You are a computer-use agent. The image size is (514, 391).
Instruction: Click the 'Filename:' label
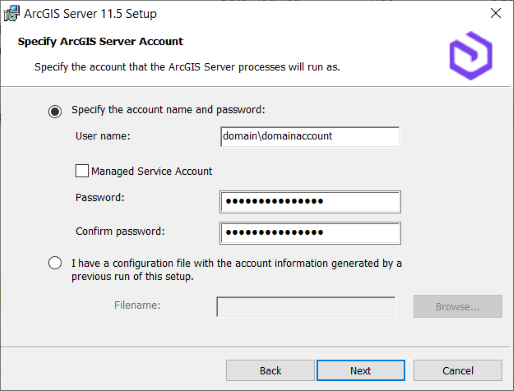(x=137, y=305)
